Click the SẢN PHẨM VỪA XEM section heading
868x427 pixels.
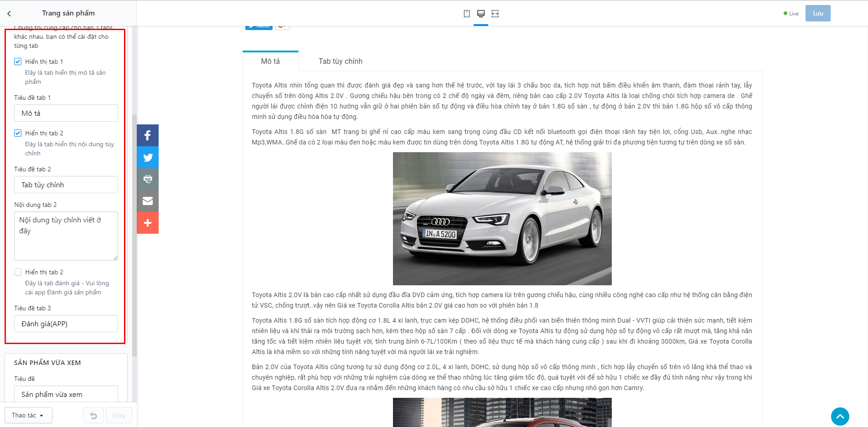[47, 363]
